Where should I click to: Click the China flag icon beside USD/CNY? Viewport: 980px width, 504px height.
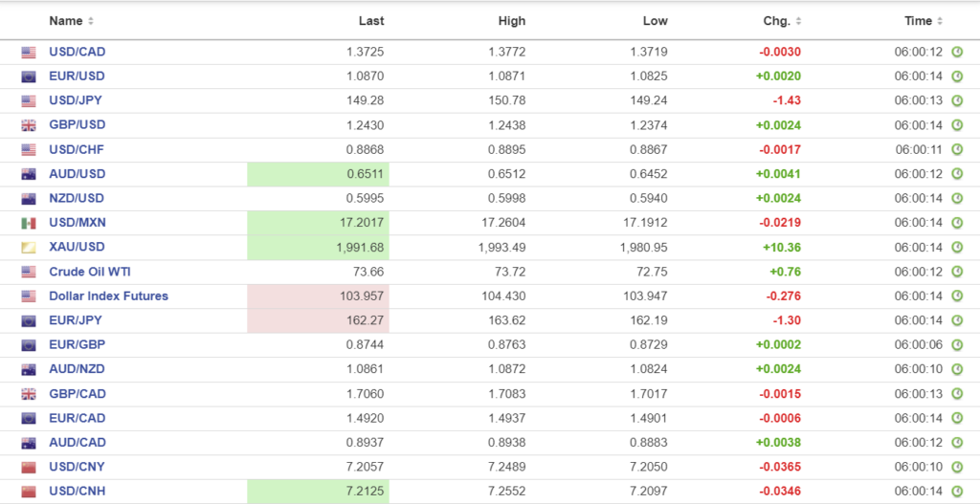point(29,467)
